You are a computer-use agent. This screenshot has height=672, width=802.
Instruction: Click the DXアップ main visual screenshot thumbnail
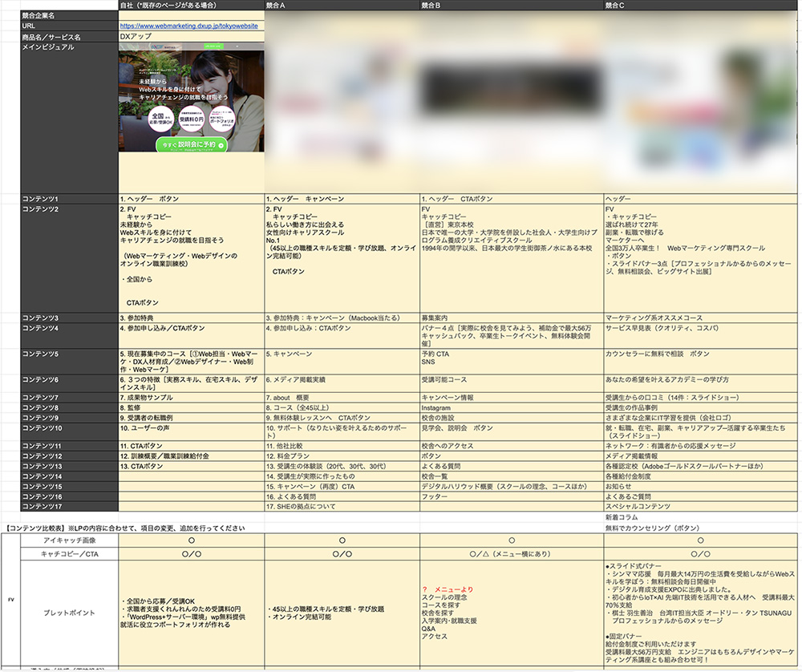coord(192,97)
